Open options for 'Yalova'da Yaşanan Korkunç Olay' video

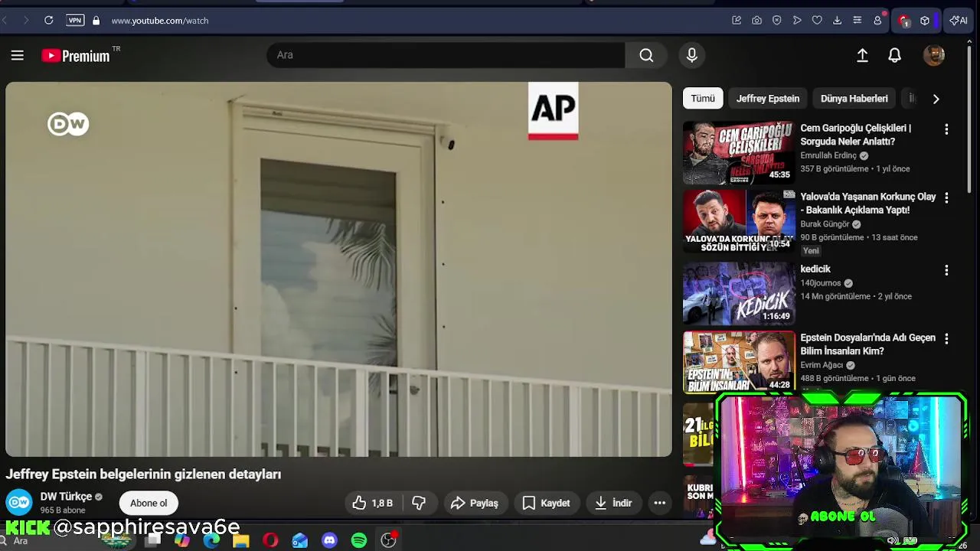[x=946, y=198]
